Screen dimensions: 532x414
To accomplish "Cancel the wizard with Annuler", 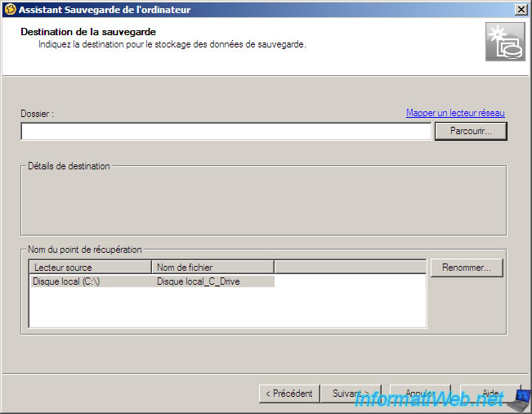I will 420,394.
